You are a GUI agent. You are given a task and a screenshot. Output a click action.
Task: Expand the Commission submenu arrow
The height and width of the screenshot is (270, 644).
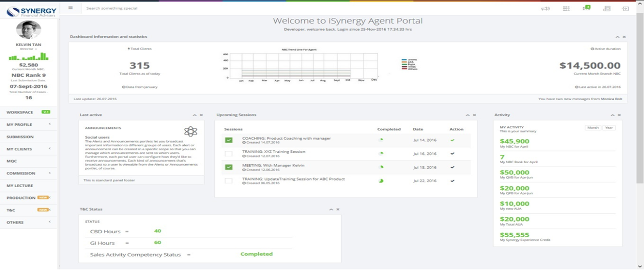pyautogui.click(x=50, y=173)
